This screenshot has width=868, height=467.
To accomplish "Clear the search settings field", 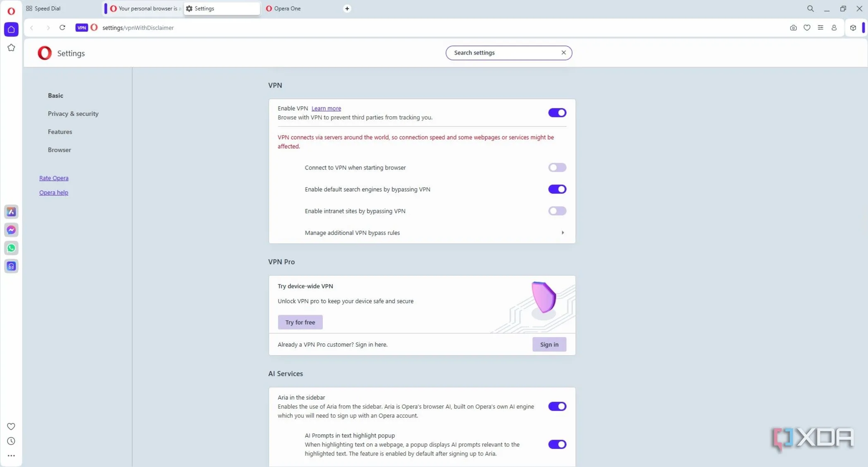I will click(x=563, y=53).
